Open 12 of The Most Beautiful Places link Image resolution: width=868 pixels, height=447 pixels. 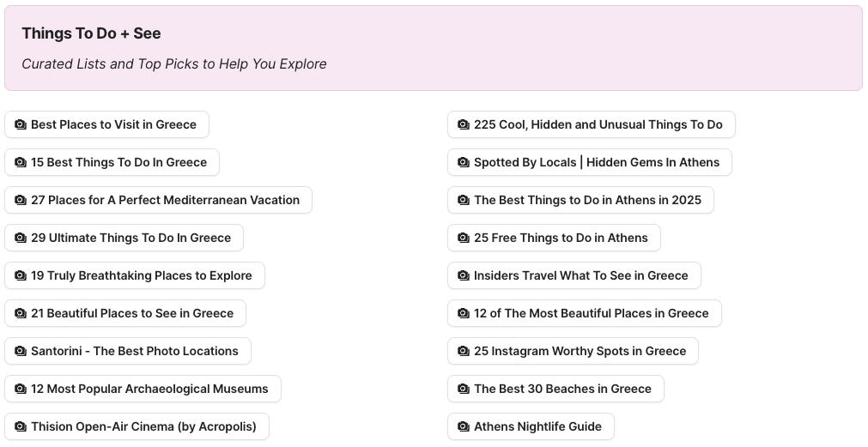pos(591,313)
